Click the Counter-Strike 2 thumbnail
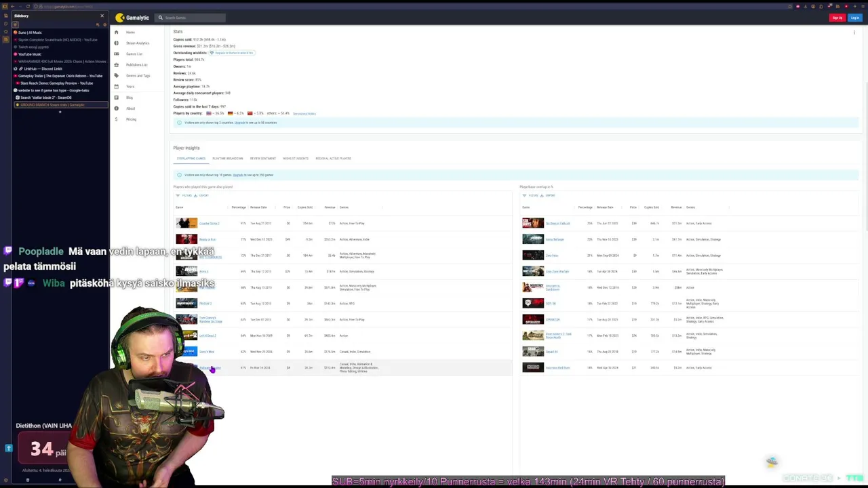This screenshot has width=868, height=488. tap(186, 223)
